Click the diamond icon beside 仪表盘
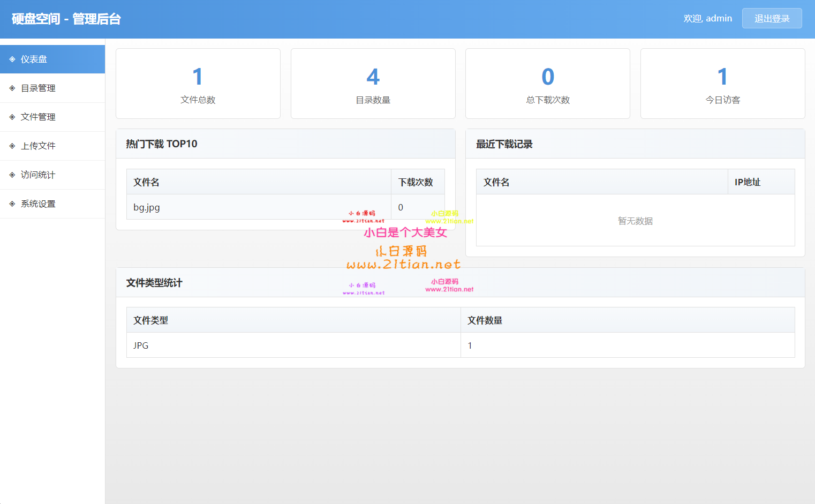Image resolution: width=815 pixels, height=504 pixels. pyautogui.click(x=12, y=59)
